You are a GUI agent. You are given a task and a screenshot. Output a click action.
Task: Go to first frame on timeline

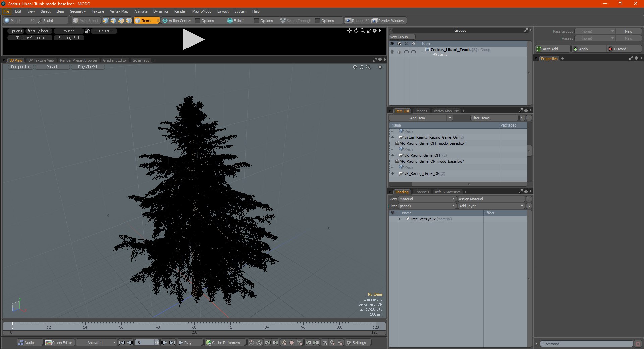pos(122,343)
